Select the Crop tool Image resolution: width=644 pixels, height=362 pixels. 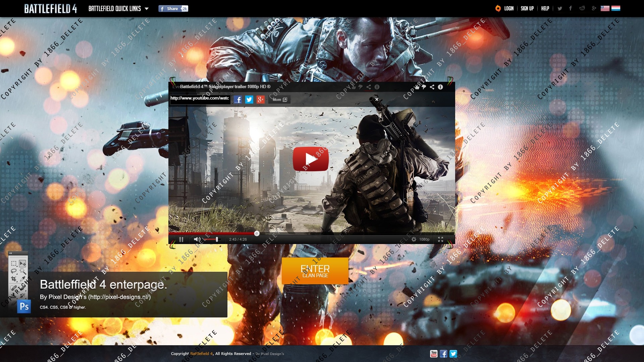(x=14, y=279)
